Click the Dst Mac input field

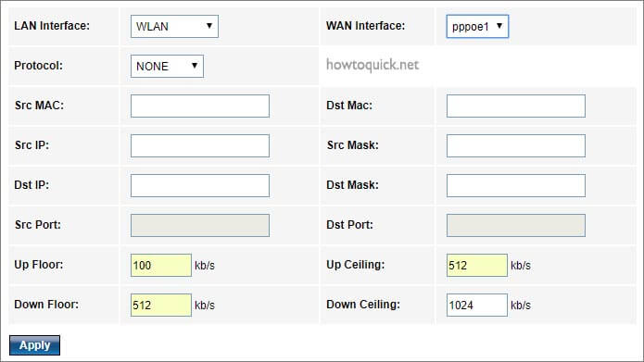tap(516, 106)
